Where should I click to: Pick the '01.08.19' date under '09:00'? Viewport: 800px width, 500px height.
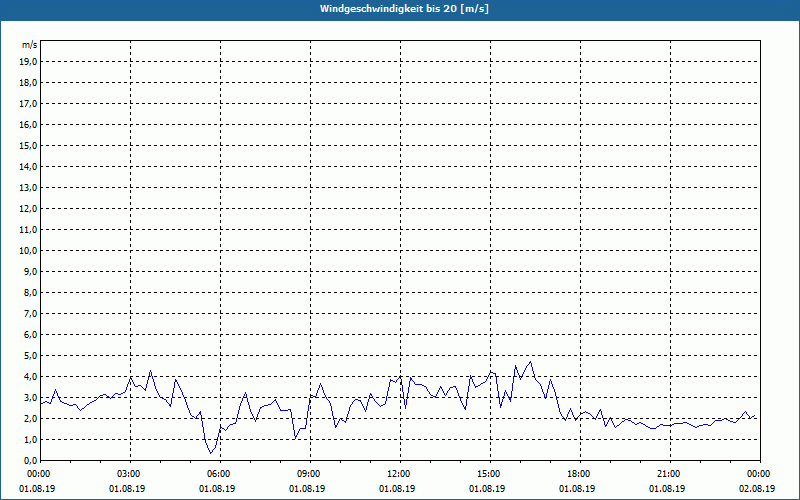point(307,488)
